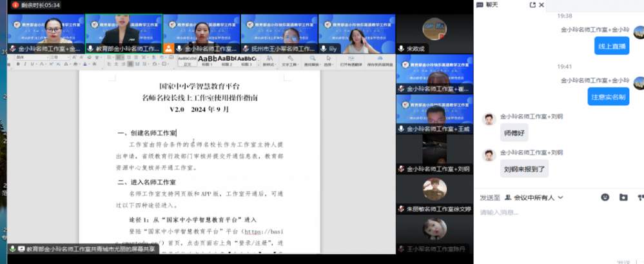Open the 文字工具 text tools menu
This screenshot has height=264, width=644.
coord(290,61)
